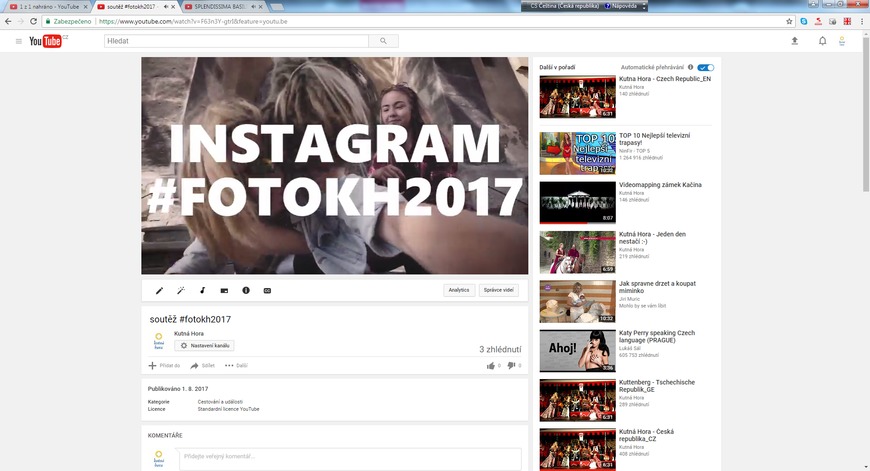The height and width of the screenshot is (471, 870).
Task: Open the upload video arrow icon
Action: point(795,41)
